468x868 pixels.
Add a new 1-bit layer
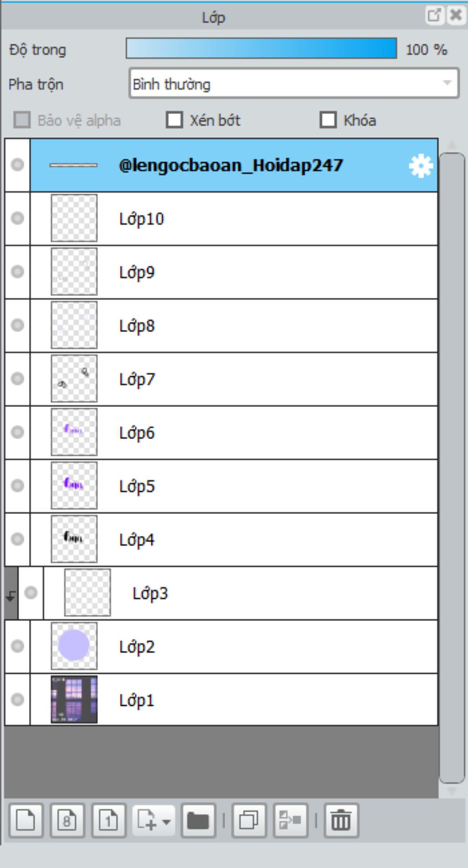click(x=108, y=820)
